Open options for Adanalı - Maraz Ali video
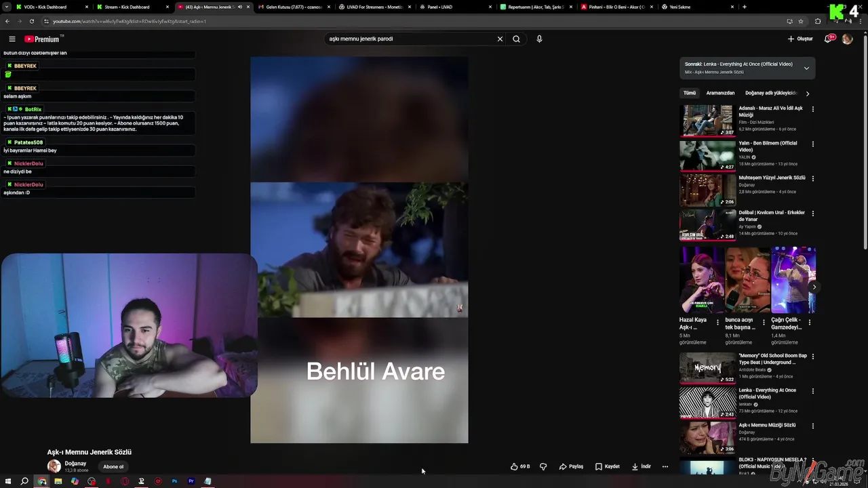 (x=813, y=109)
